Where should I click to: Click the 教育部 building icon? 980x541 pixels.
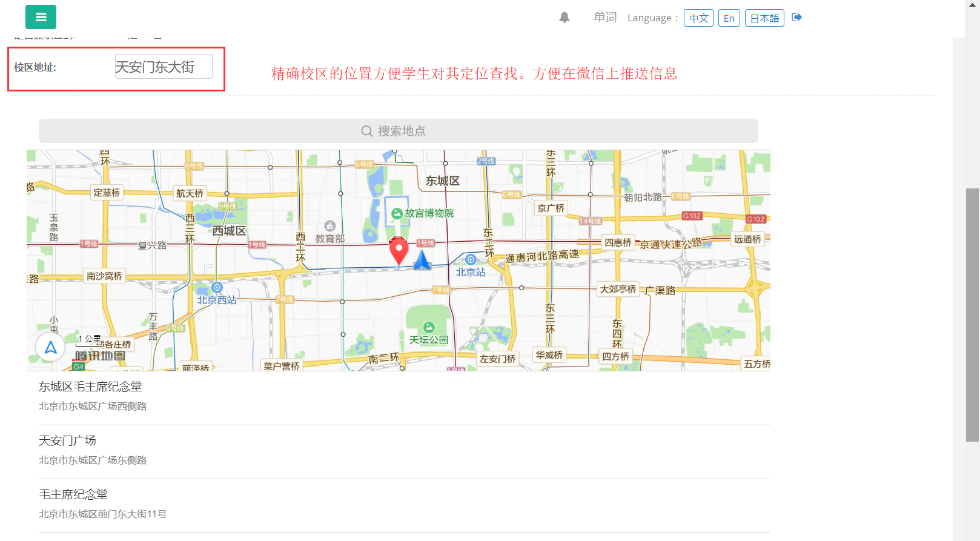pos(329,226)
